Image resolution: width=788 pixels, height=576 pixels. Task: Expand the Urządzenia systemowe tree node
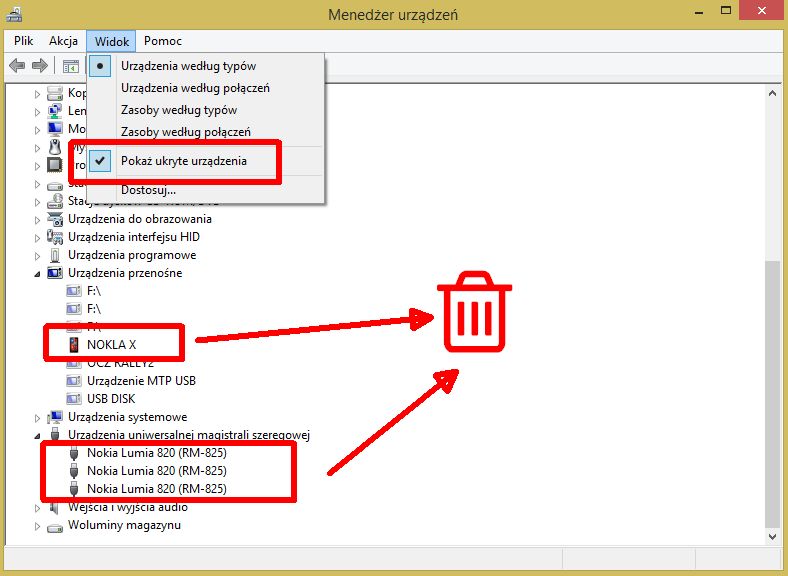click(x=37, y=417)
